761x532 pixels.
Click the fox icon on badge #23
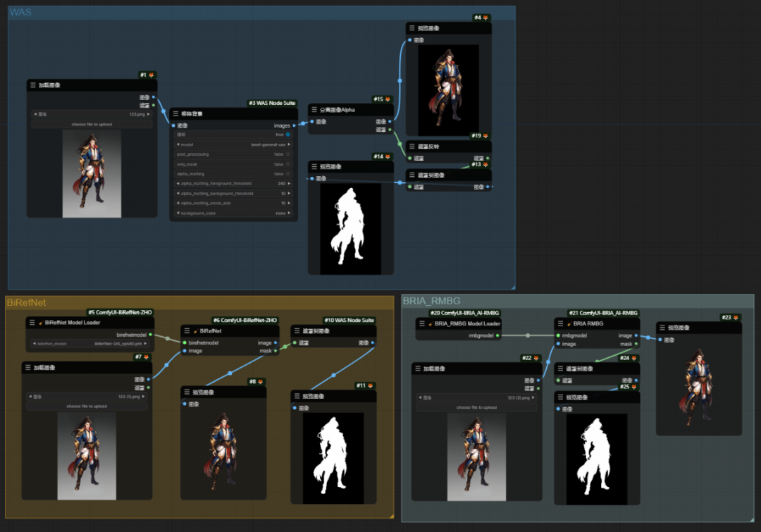point(736,318)
